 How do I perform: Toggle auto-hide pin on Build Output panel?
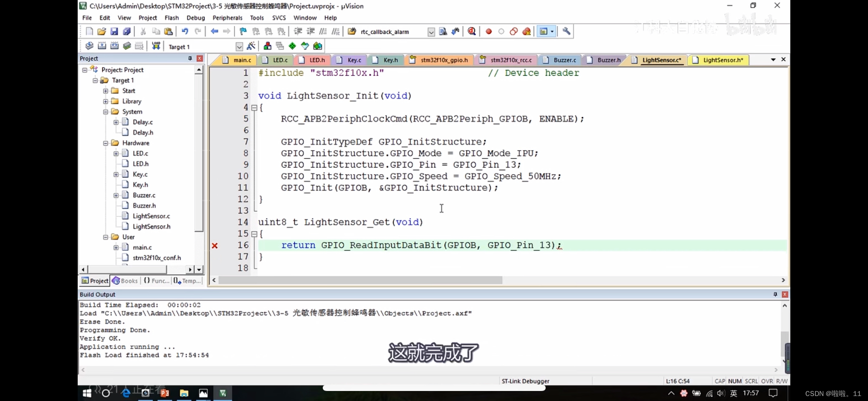click(x=775, y=294)
